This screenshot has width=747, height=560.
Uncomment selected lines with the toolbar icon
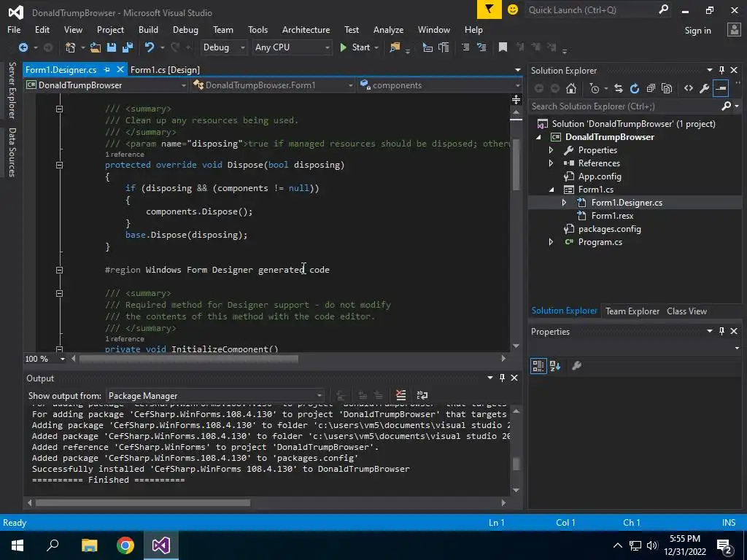pos(481,47)
